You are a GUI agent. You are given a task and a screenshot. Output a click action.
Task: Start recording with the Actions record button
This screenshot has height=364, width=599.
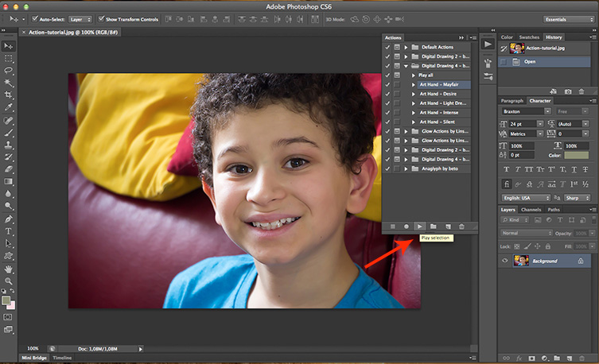point(406,227)
